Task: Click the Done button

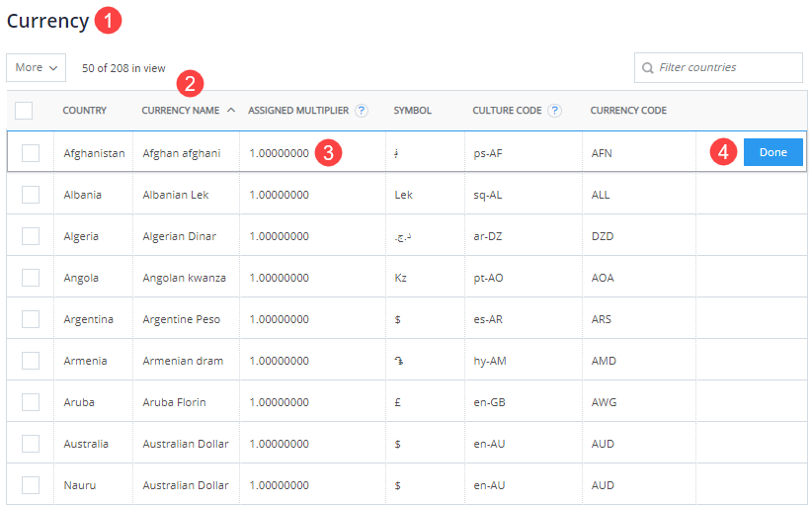Action: (x=773, y=152)
